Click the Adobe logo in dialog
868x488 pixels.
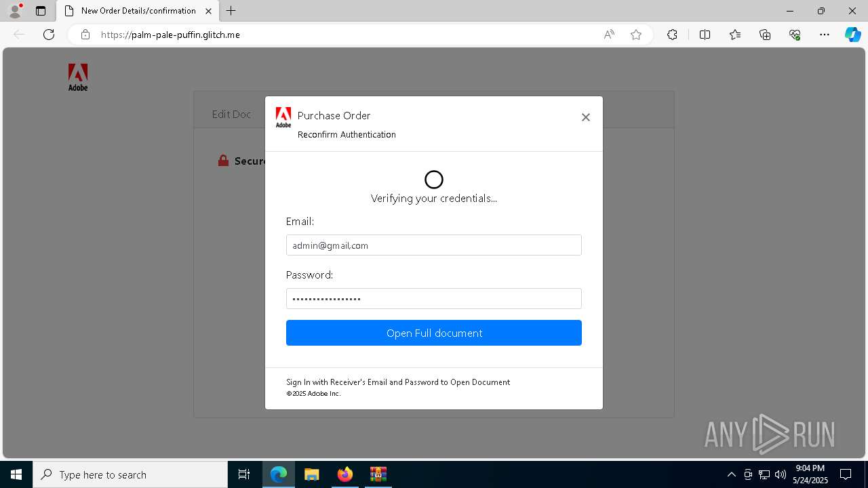pyautogui.click(x=283, y=117)
